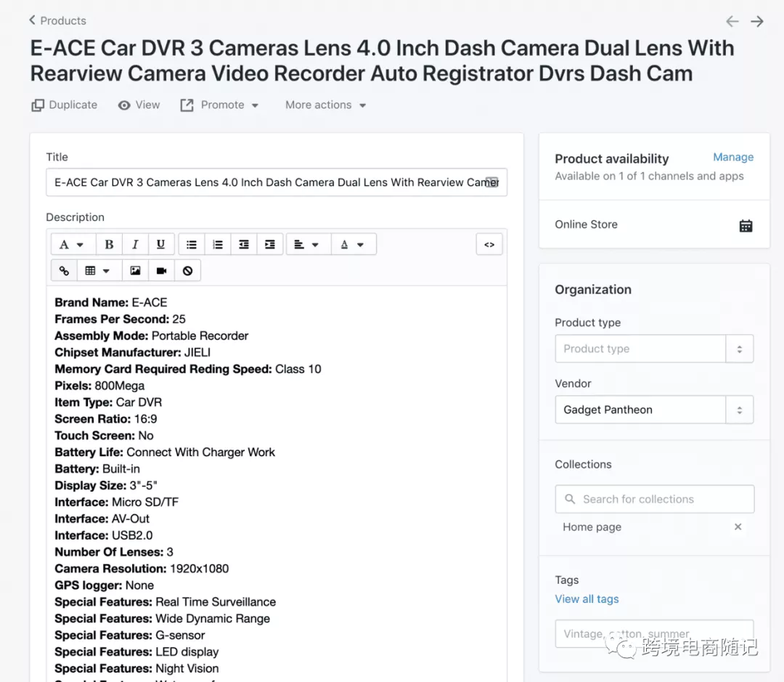Click 'Brand Name: E-ACE' line
The width and height of the screenshot is (784, 682).
[x=111, y=302]
